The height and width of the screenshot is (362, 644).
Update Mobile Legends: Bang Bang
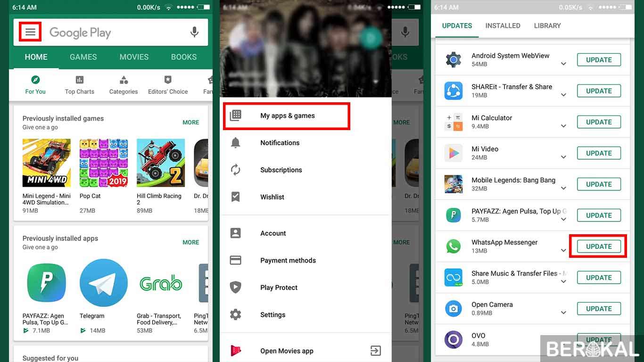(599, 184)
